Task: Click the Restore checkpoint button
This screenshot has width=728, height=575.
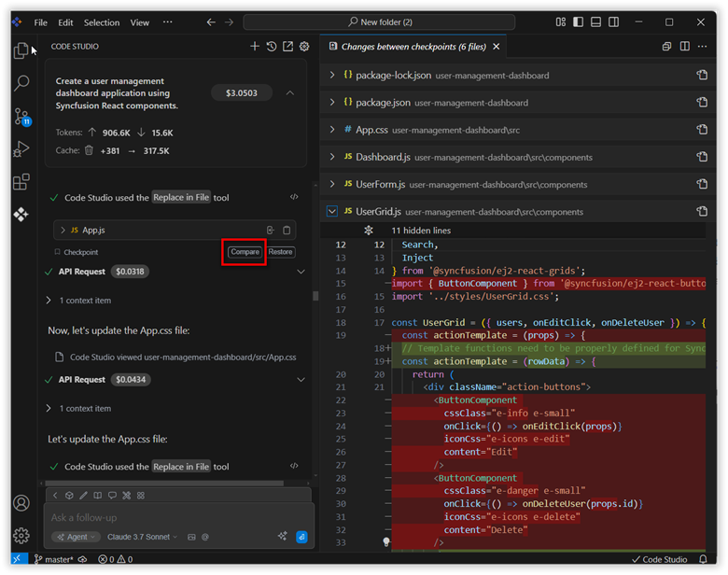Action: coord(280,252)
